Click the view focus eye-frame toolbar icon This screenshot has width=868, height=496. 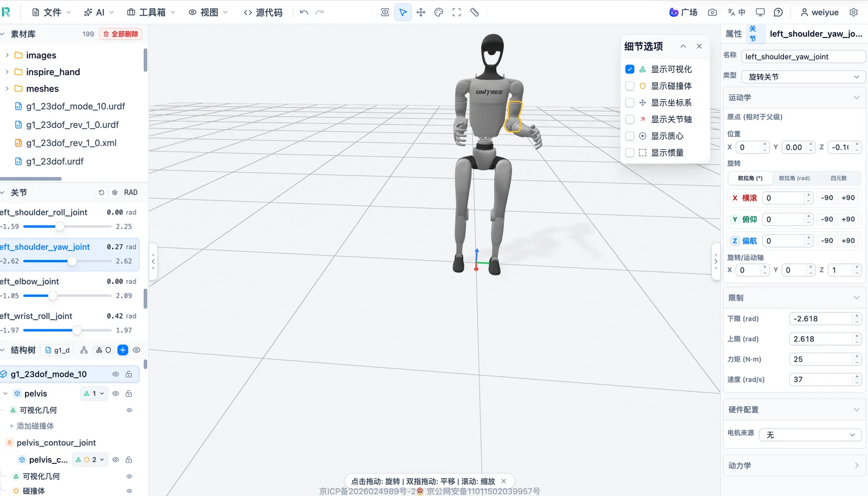coord(385,12)
